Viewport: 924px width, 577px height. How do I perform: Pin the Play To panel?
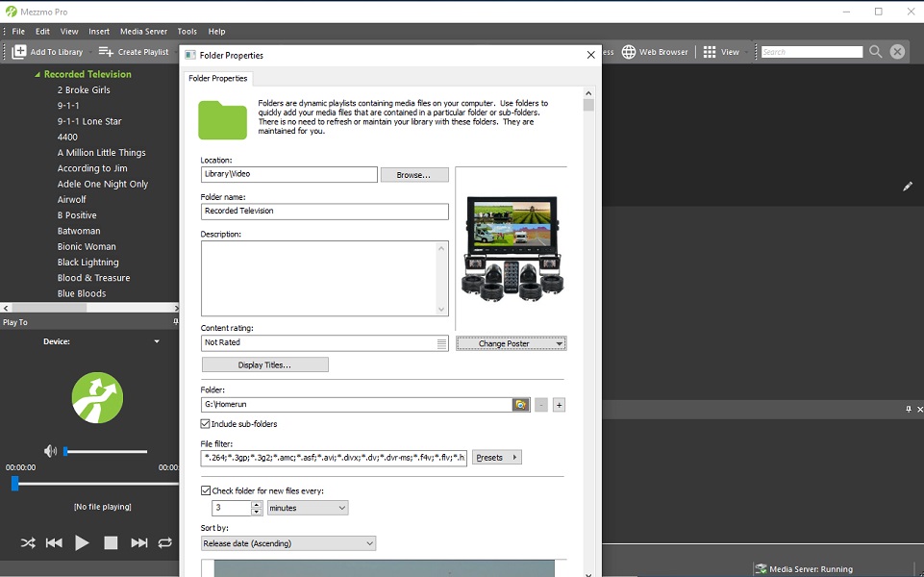coord(176,322)
